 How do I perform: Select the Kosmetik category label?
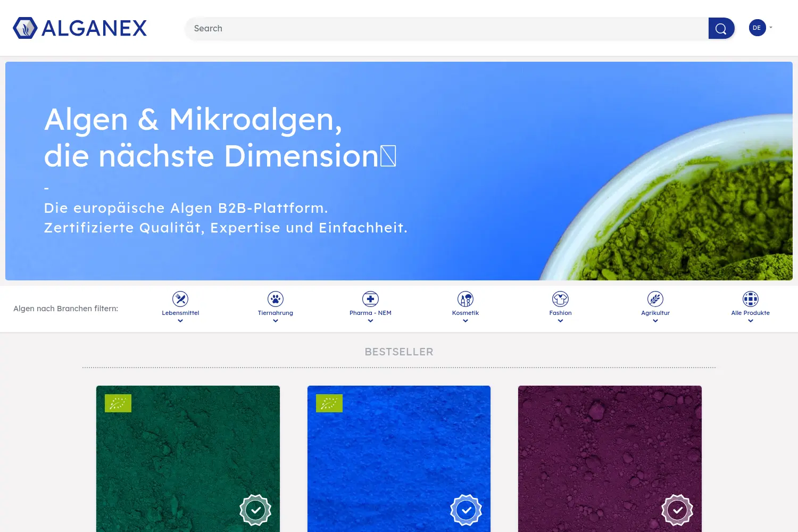(465, 313)
